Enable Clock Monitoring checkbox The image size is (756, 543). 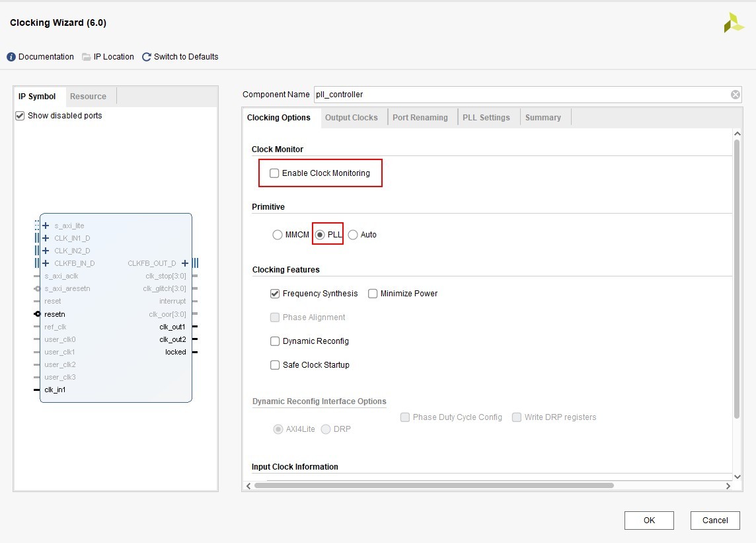click(x=274, y=173)
